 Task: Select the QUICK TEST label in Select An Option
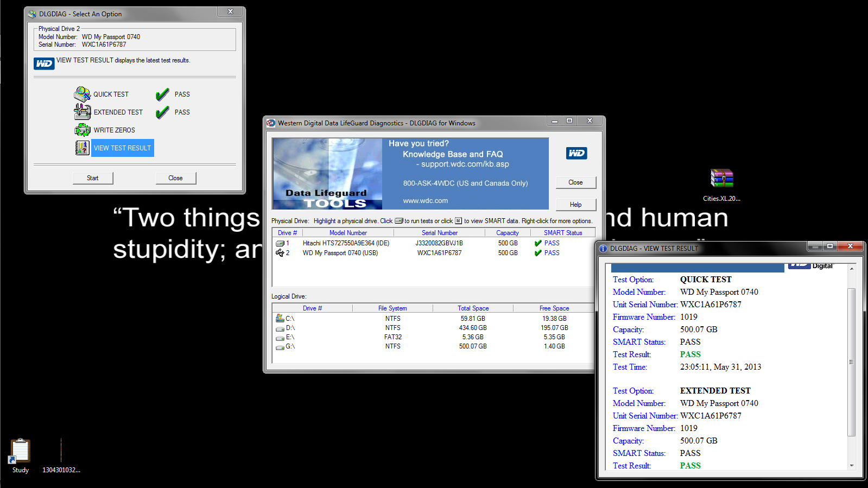pyautogui.click(x=111, y=94)
